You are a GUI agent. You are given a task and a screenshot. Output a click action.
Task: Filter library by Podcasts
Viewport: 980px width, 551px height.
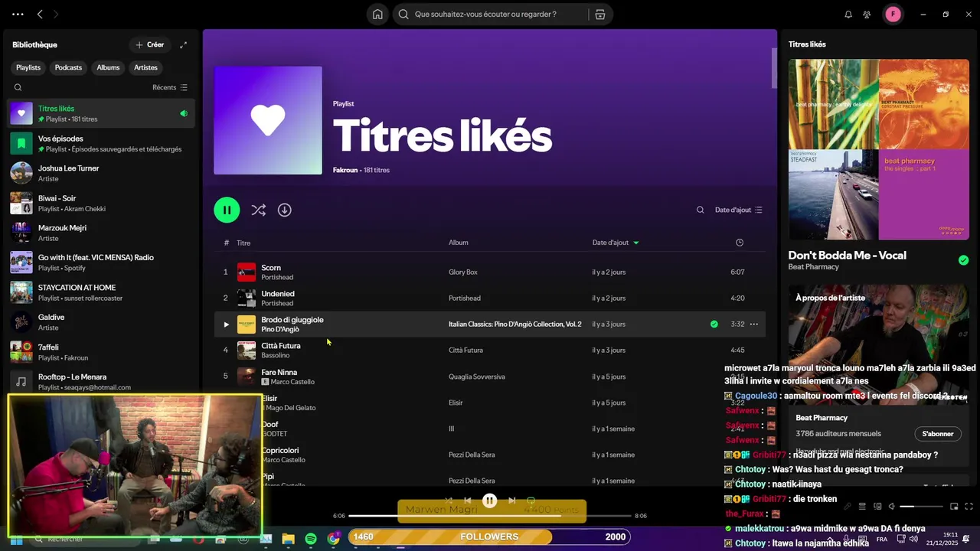click(x=68, y=67)
